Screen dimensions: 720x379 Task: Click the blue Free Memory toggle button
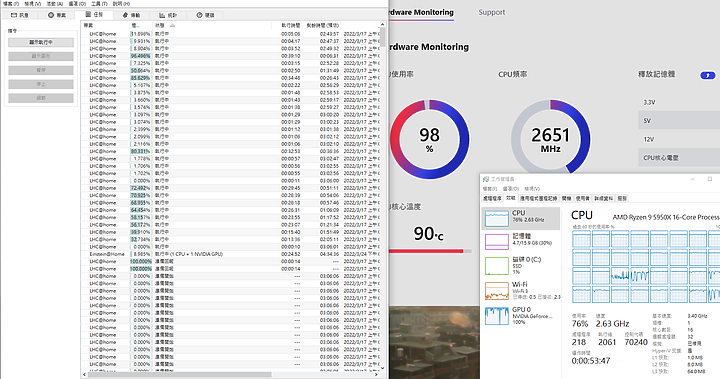click(x=708, y=75)
